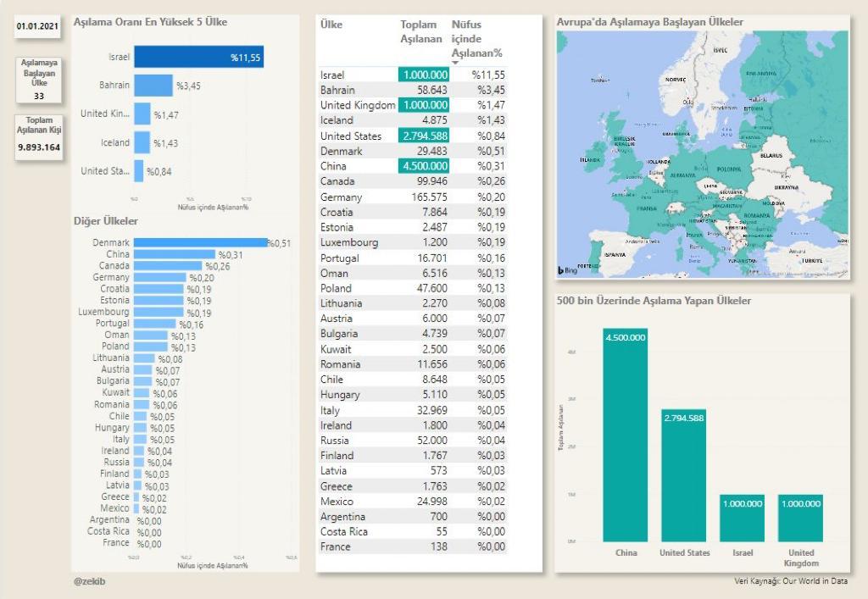Select the Canada row in the table
This screenshot has width=868, height=599.
point(411,181)
